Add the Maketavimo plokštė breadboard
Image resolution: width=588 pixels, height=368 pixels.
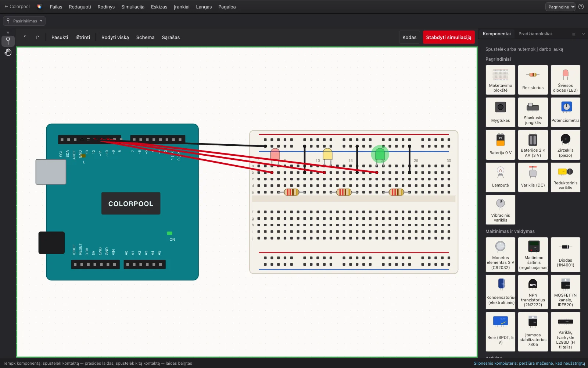point(501,80)
